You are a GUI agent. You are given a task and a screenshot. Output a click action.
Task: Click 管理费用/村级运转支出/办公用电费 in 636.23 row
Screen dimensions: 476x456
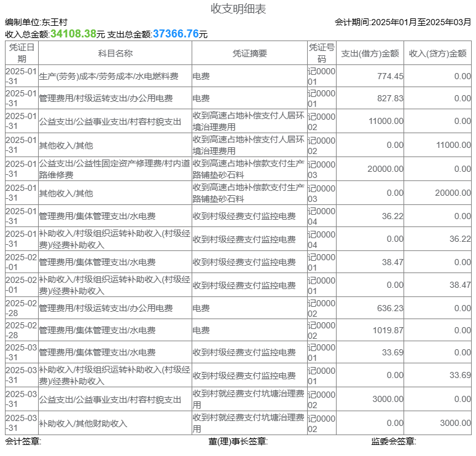click(106, 308)
